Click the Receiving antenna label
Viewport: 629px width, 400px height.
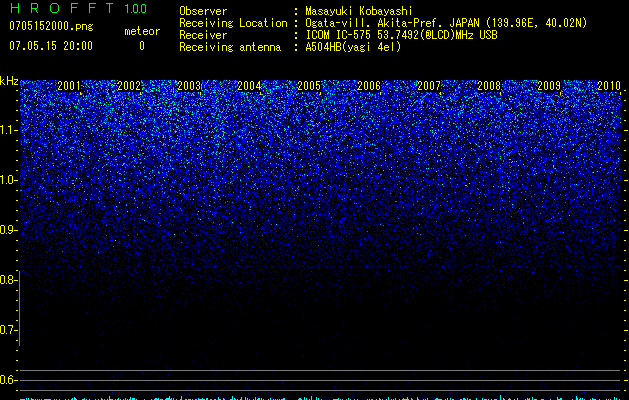point(230,47)
